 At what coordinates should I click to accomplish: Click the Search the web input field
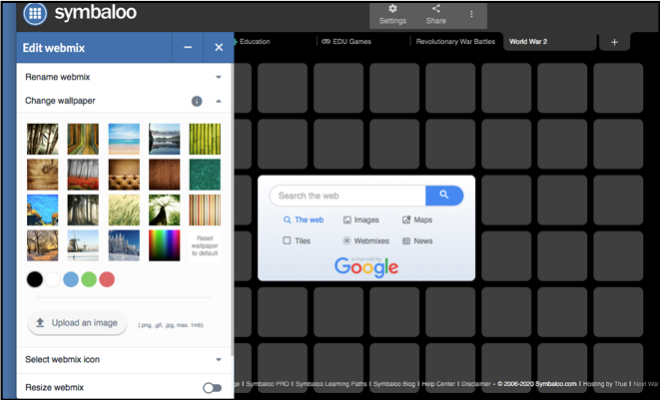click(x=346, y=196)
